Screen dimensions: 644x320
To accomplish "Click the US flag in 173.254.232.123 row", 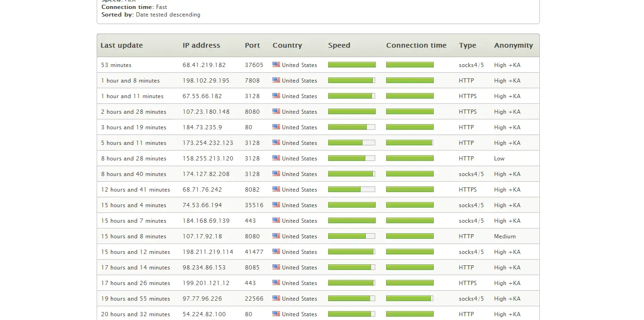I will tap(276, 143).
